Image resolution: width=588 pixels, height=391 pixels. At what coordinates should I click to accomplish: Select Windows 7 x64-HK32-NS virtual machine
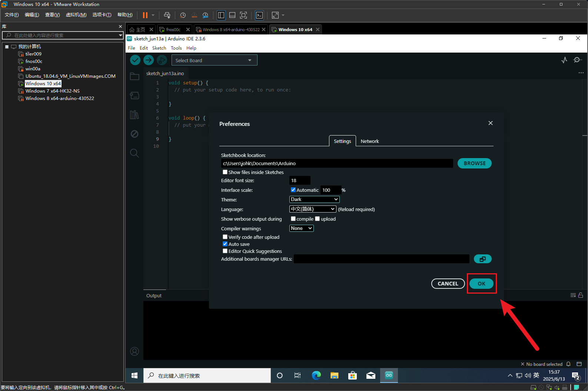click(52, 91)
